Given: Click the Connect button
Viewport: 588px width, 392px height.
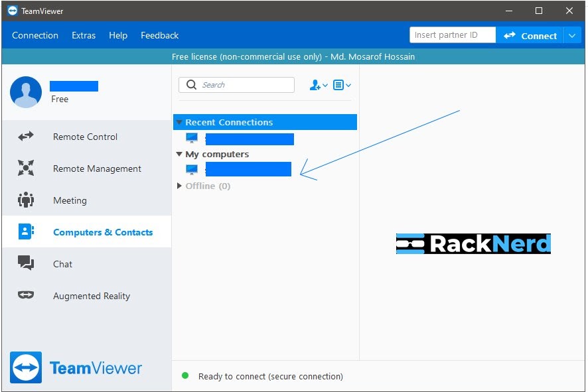Looking at the screenshot, I should coord(530,36).
